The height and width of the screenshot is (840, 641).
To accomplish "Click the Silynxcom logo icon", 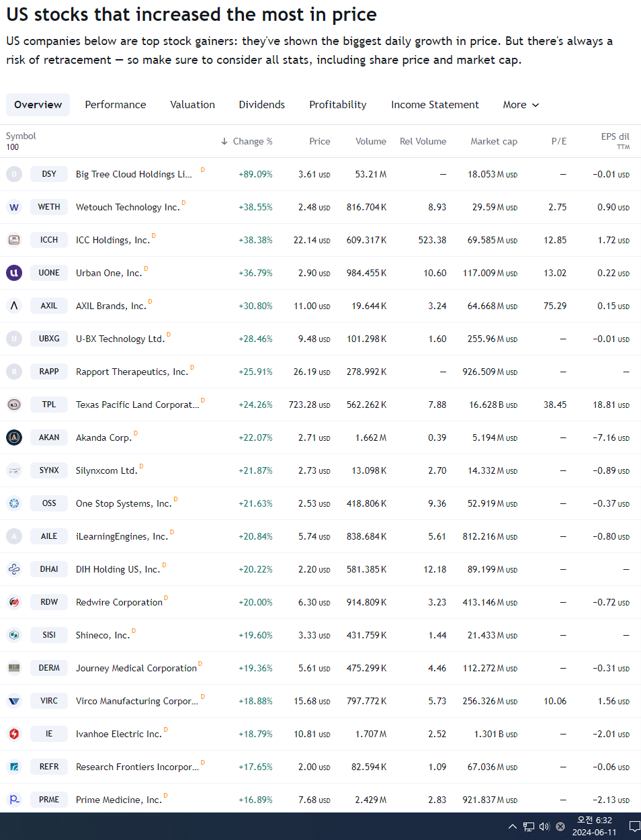I will click(x=14, y=470).
